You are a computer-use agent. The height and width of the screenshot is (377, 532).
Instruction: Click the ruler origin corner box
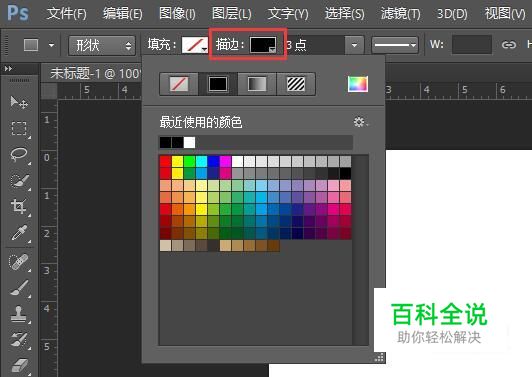(x=49, y=91)
